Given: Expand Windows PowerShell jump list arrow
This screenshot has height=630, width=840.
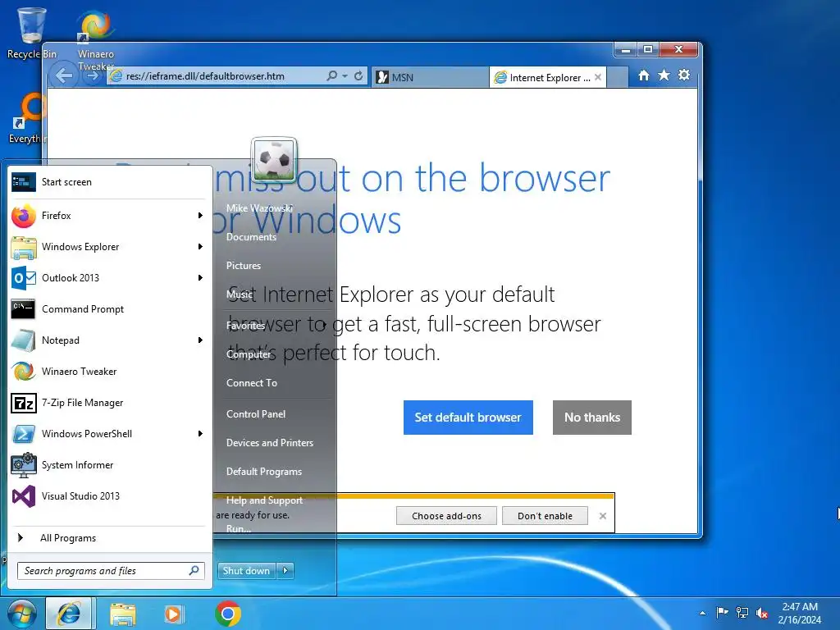Looking at the screenshot, I should pyautogui.click(x=200, y=433).
